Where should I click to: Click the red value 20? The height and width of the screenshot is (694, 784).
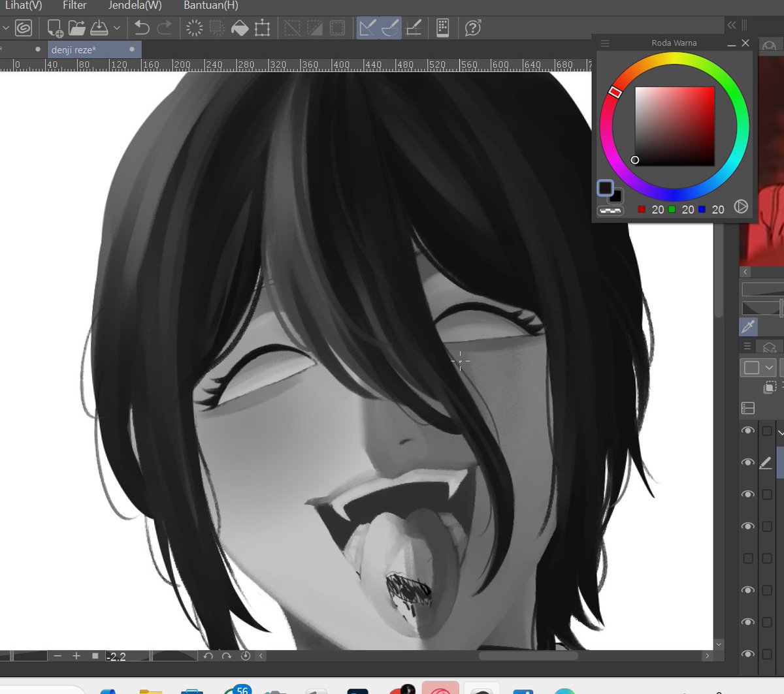tap(657, 210)
